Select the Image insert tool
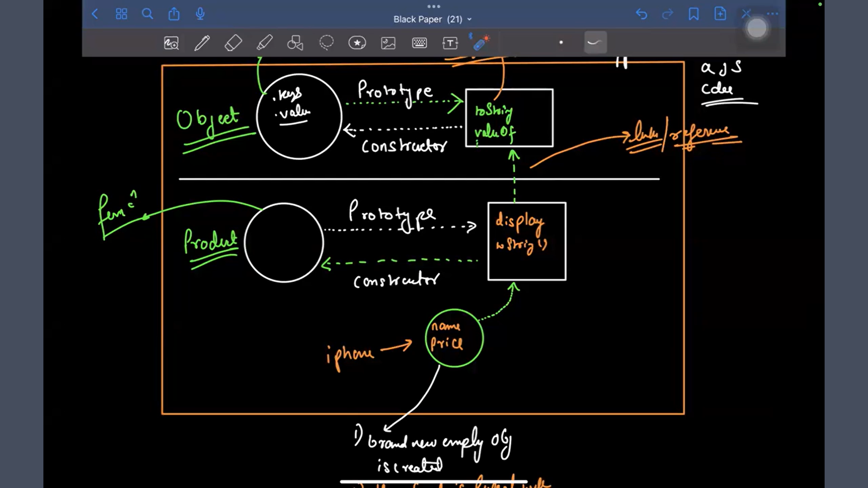The image size is (868, 488). tap(388, 43)
